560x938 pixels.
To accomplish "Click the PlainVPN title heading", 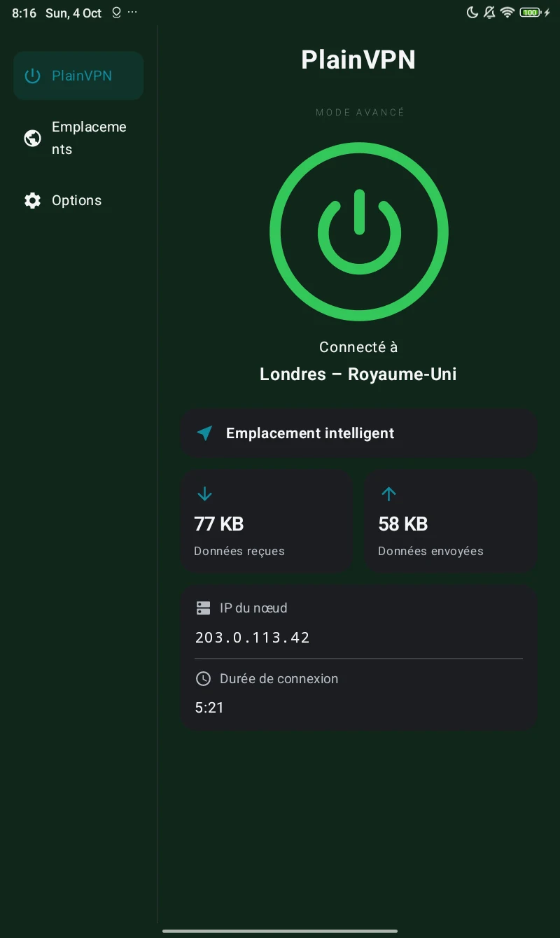I will [x=358, y=59].
